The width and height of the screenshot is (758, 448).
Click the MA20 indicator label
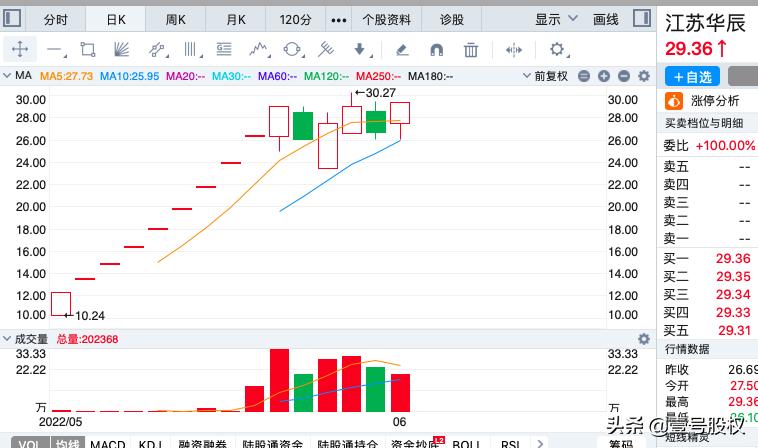186,76
